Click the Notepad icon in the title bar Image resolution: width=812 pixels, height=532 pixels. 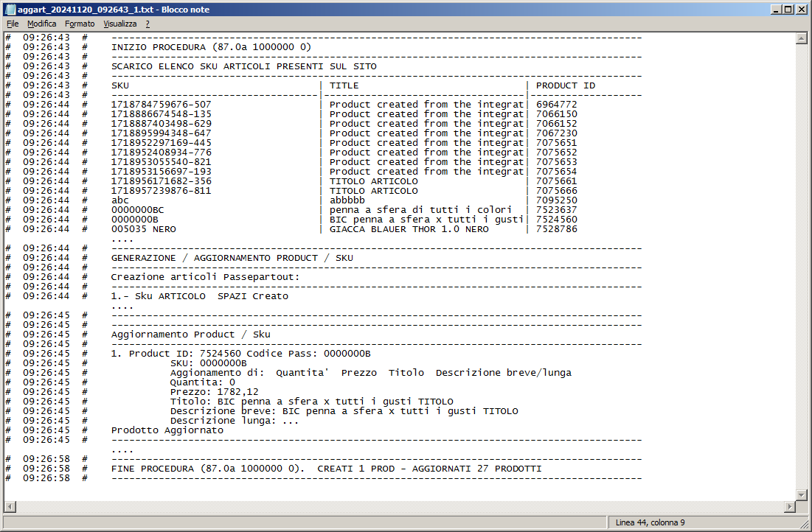pos(9,10)
